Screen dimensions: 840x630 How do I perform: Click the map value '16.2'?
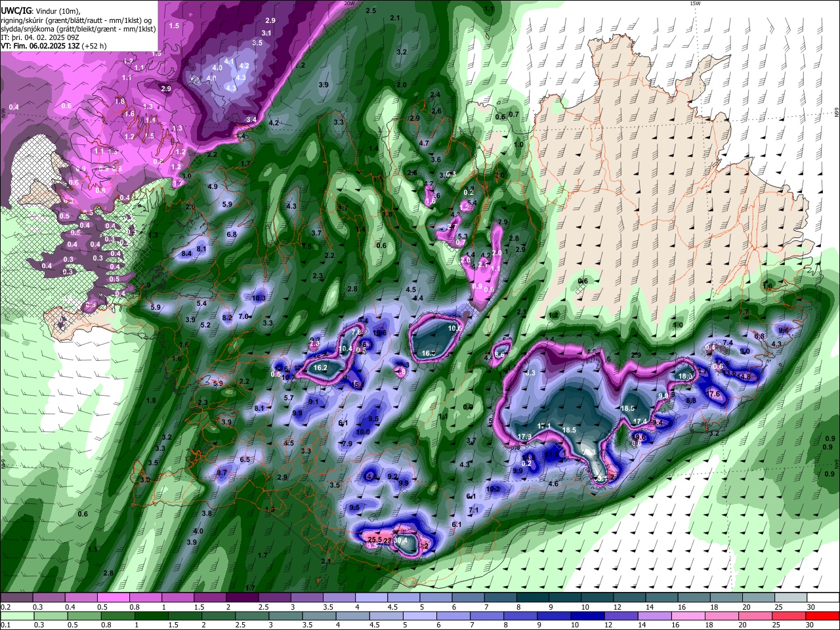point(320,368)
